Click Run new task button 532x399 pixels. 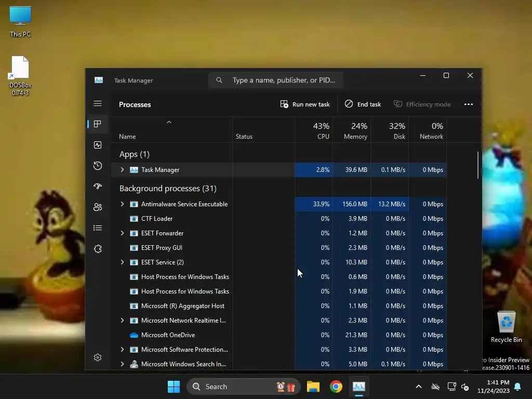click(x=305, y=104)
